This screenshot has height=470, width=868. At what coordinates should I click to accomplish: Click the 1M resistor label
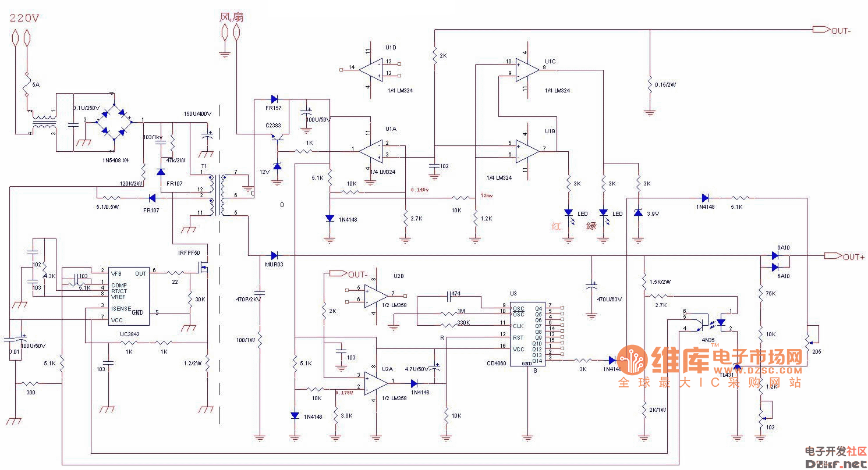(x=461, y=311)
